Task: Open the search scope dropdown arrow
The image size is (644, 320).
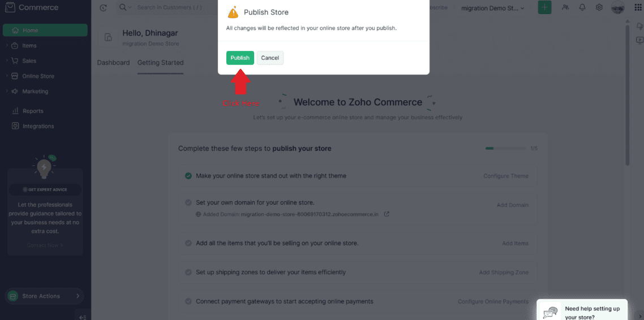Action: pos(130,8)
